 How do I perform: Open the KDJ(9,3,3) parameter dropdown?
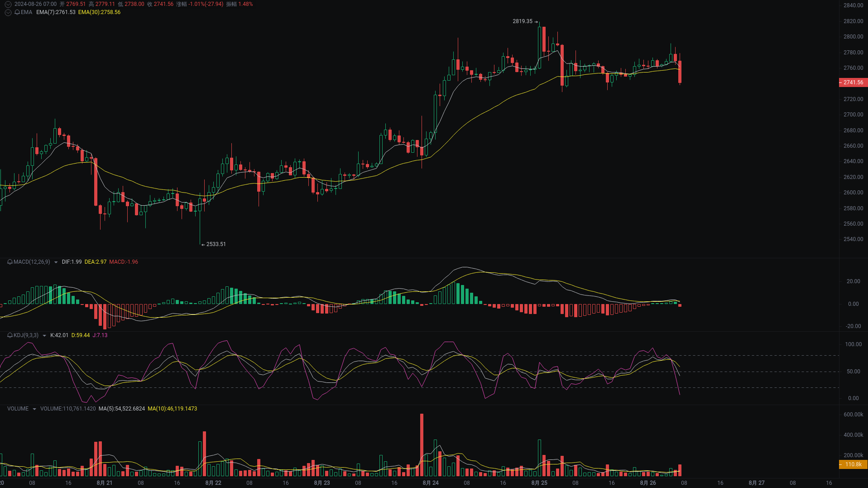(x=44, y=335)
